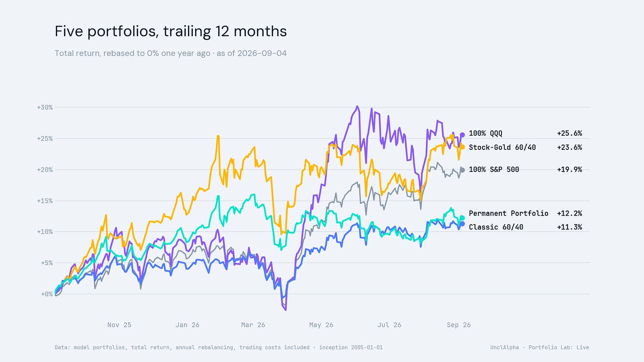This screenshot has width=644, height=362.
Task: Click the Sep 26 x-axis tick
Action: coord(459,325)
